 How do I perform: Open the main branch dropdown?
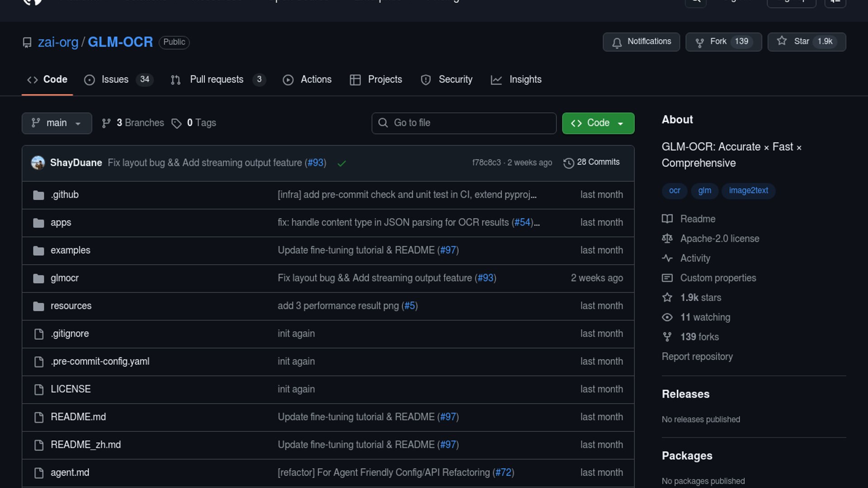click(57, 123)
